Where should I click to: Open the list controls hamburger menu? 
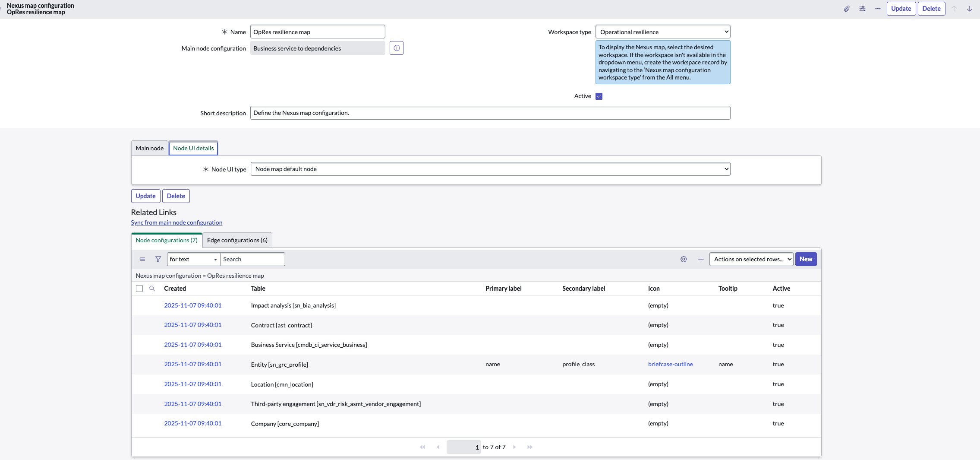click(142, 259)
